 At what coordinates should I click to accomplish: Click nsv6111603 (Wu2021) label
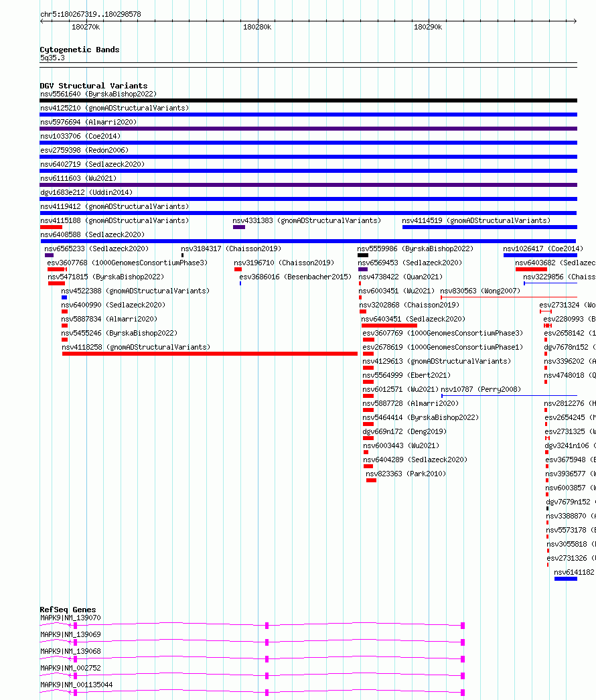coord(78,179)
